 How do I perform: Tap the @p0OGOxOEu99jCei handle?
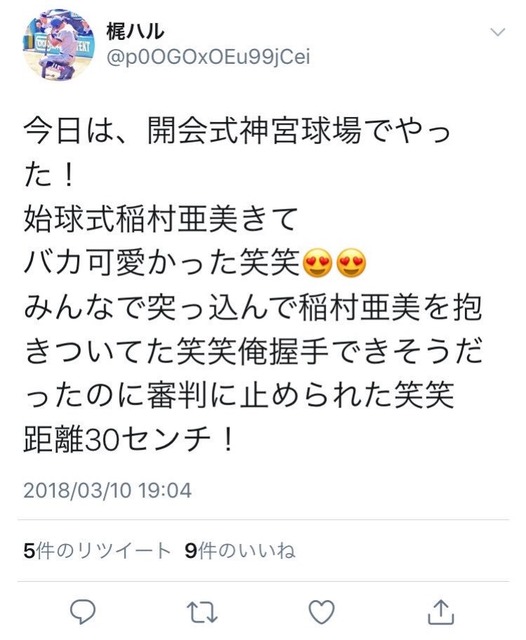[x=208, y=57]
